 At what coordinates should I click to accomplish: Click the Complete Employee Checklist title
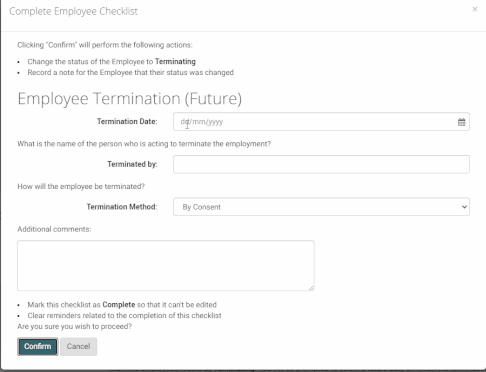pos(73,11)
